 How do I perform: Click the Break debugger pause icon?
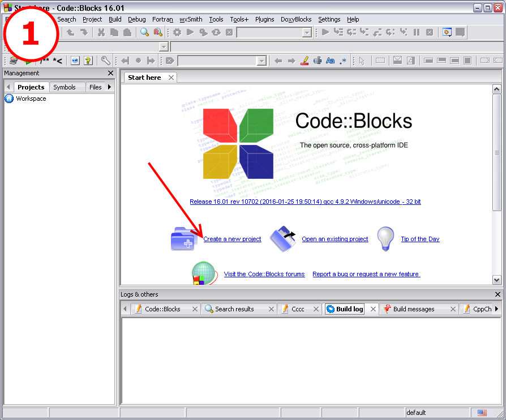tap(417, 32)
